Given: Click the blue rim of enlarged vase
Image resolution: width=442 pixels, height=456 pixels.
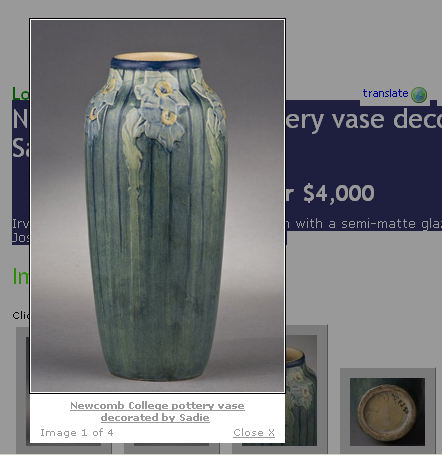Looking at the screenshot, I should pyautogui.click(x=155, y=63).
